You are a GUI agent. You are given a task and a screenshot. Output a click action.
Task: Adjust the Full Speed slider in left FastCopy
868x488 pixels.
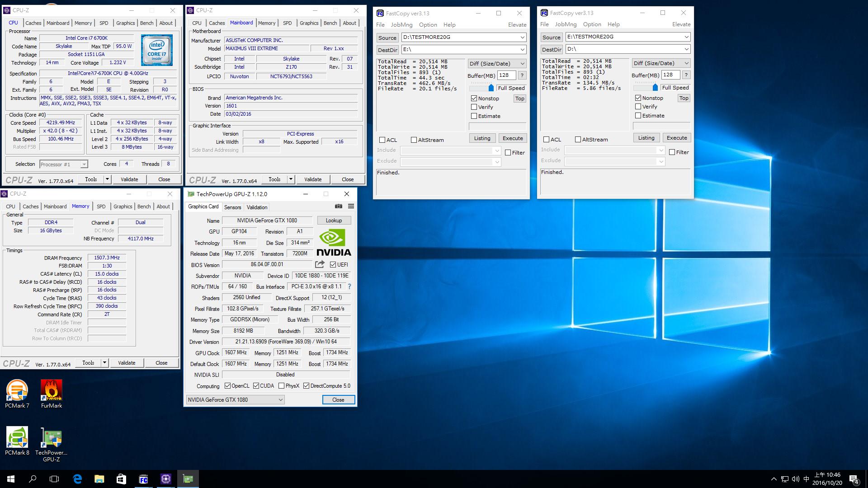click(x=491, y=88)
